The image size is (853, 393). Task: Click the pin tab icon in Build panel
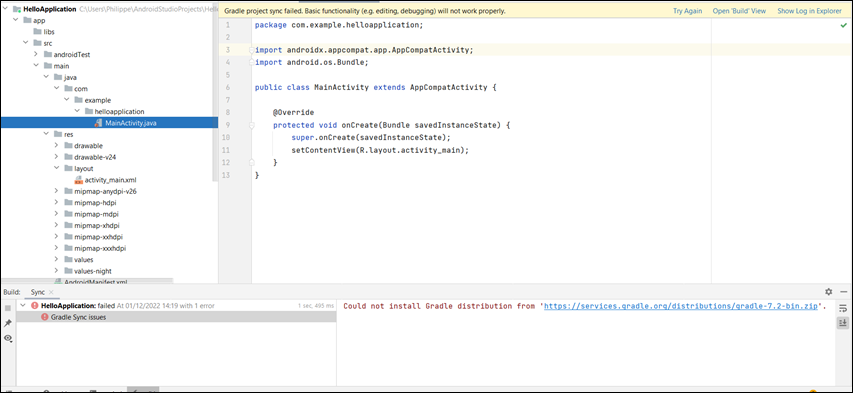pos(8,323)
